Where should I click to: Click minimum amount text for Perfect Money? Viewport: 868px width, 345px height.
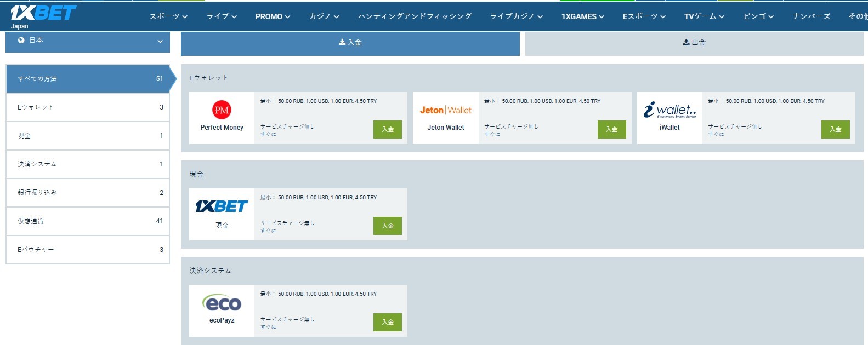tap(319, 101)
